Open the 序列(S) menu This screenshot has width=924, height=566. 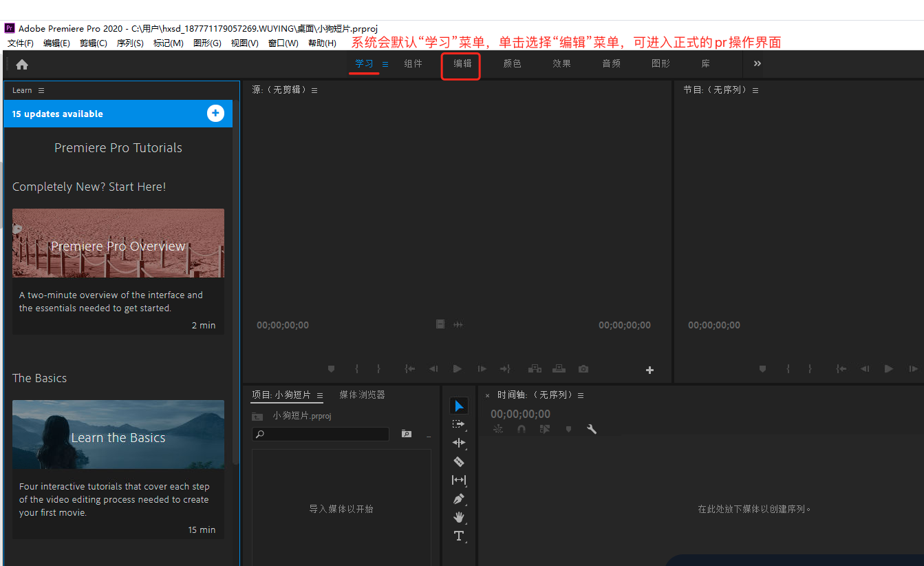click(x=130, y=43)
